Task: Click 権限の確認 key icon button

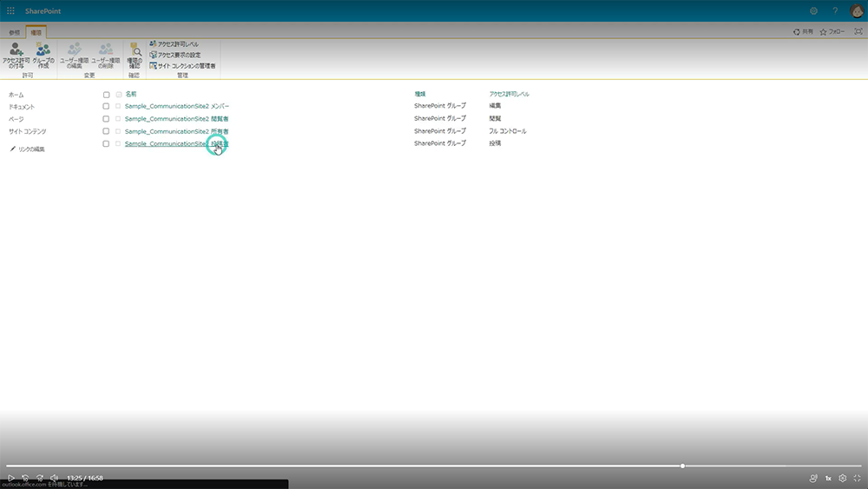Action: coord(135,56)
